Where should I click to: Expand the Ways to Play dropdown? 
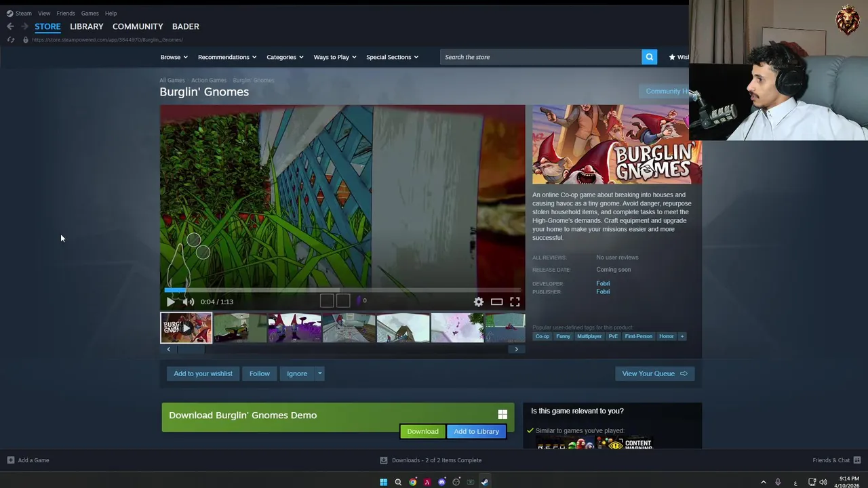[335, 57]
